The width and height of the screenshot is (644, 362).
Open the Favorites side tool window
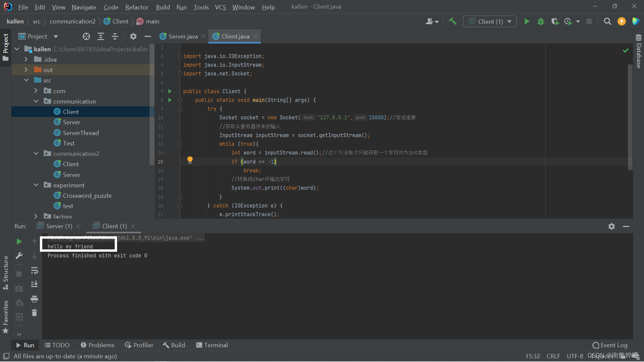[5, 317]
